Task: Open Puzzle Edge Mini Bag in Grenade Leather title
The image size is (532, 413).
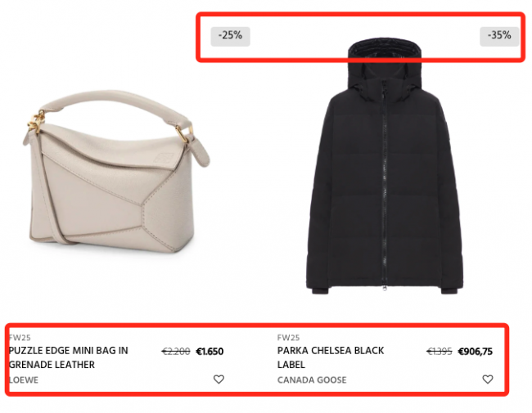Action: tap(69, 357)
